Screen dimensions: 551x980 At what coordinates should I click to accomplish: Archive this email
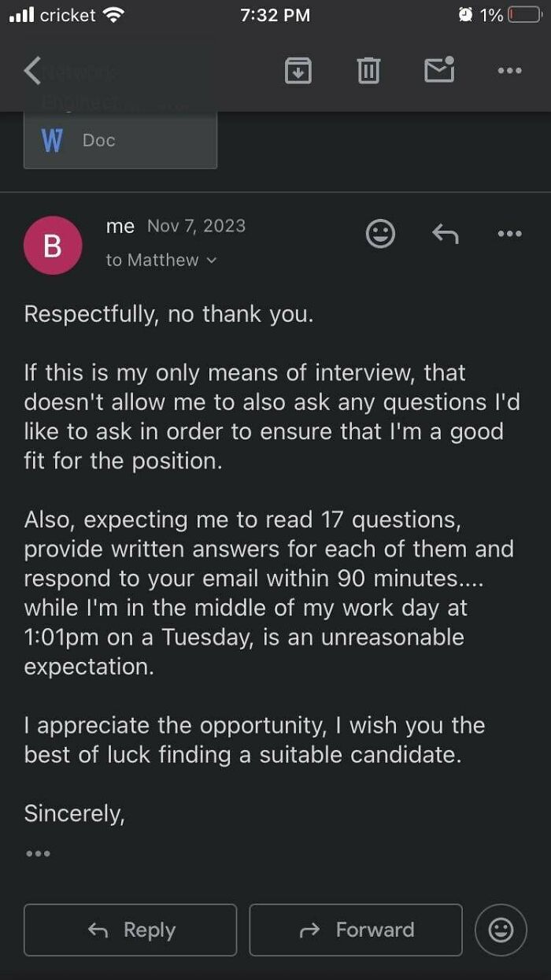point(298,70)
